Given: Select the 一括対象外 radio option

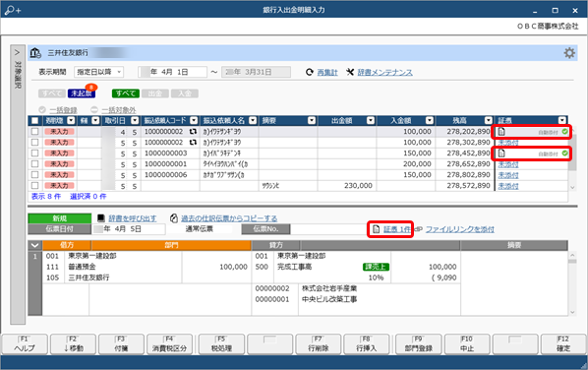Looking at the screenshot, I should click(x=94, y=110).
